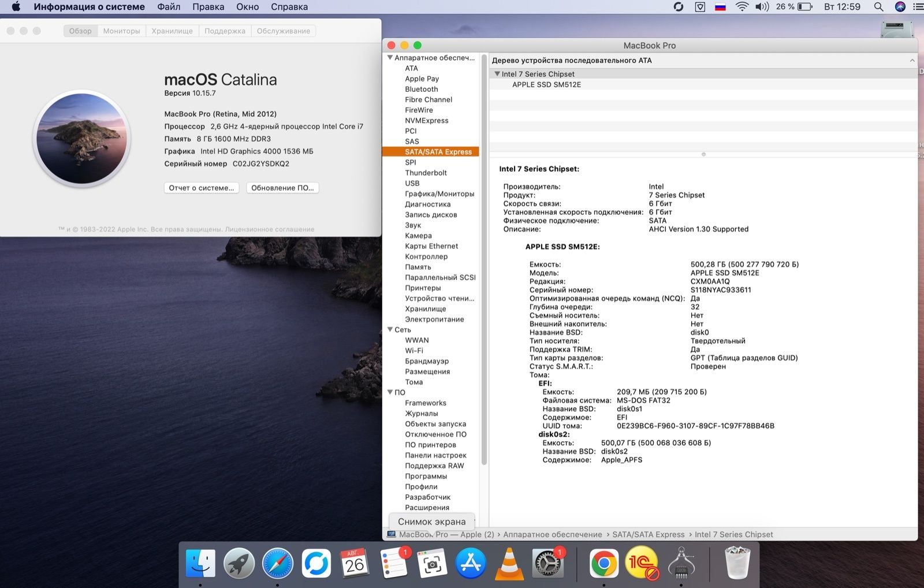Open the blue circular-arrows app in Dock
Screen dimensions: 924x588
click(x=316, y=563)
